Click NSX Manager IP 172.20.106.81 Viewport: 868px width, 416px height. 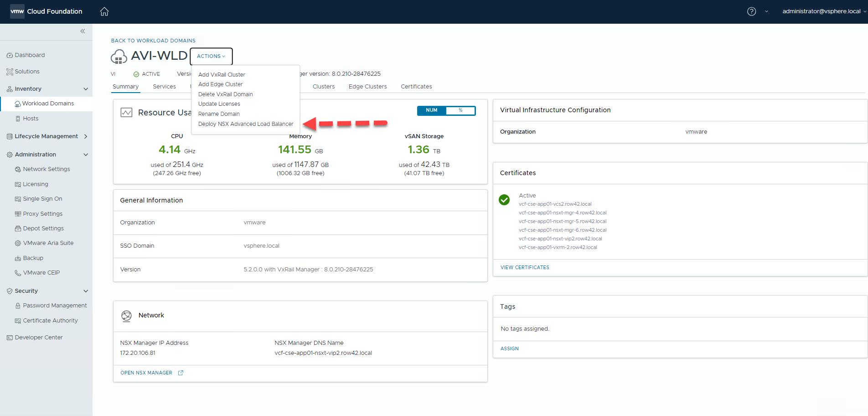(x=138, y=353)
